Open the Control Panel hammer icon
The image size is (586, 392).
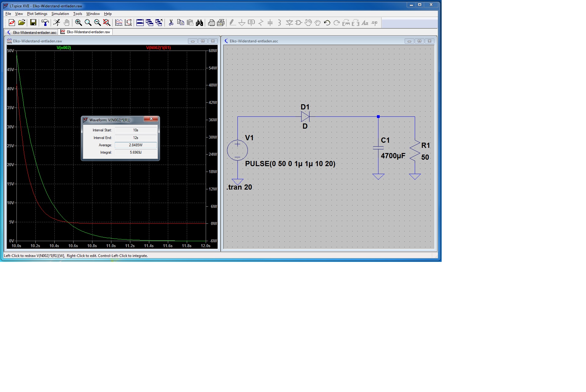coord(45,23)
